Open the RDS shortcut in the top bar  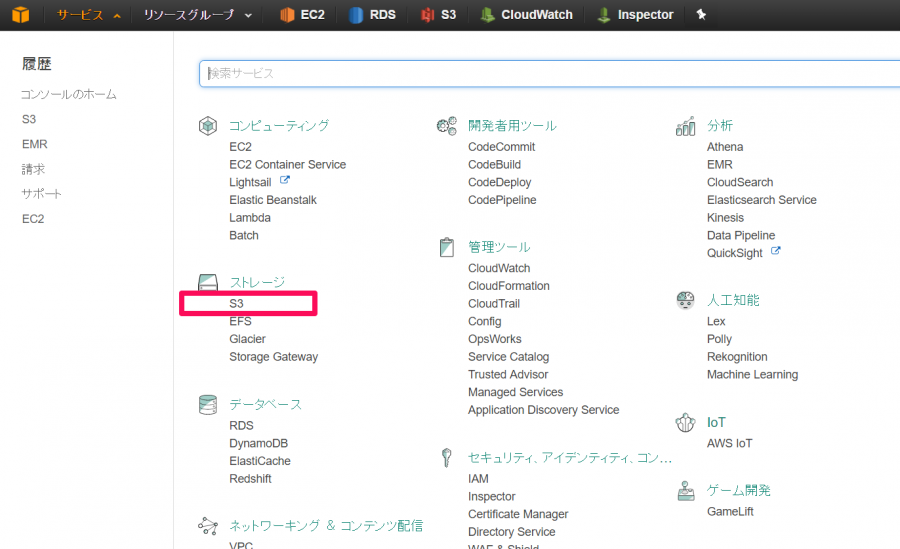(372, 15)
